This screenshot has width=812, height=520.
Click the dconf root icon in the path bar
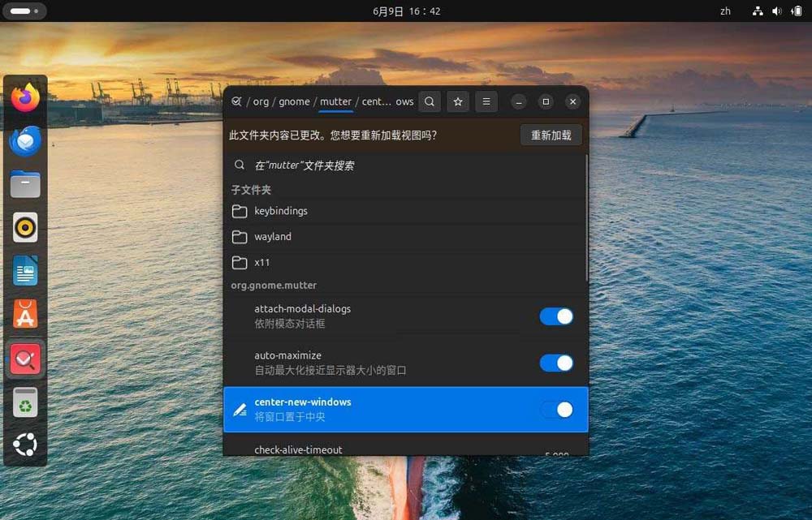pyautogui.click(x=235, y=101)
